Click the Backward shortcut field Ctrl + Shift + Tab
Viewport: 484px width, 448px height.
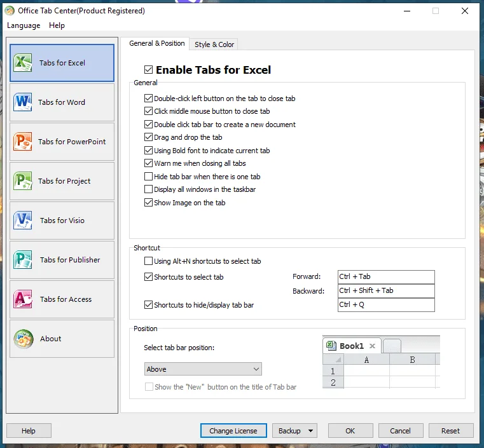pyautogui.click(x=386, y=291)
